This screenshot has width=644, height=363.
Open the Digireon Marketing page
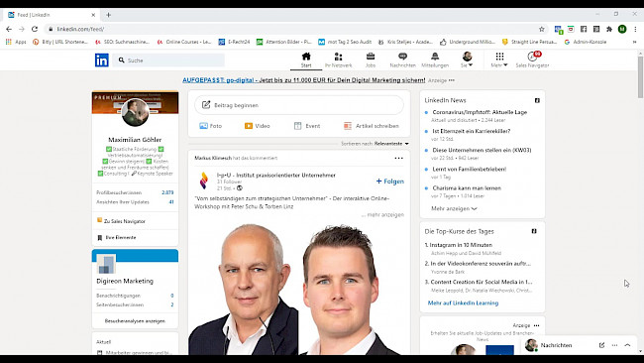click(x=125, y=282)
